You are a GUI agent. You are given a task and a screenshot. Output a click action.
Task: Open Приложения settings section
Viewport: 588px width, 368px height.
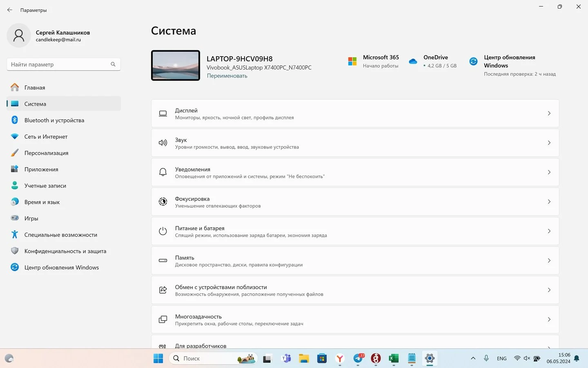click(63, 169)
